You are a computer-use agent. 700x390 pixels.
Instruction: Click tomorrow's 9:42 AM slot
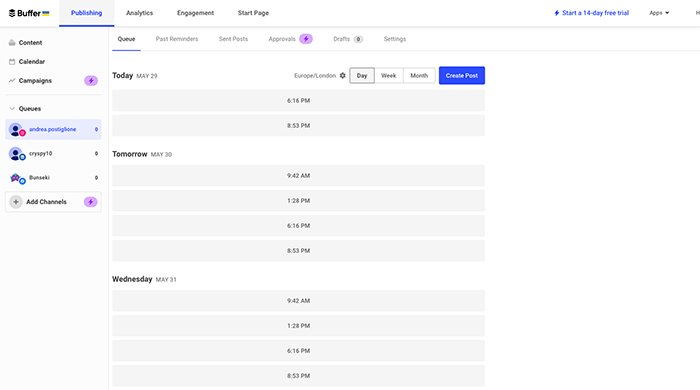coord(298,175)
